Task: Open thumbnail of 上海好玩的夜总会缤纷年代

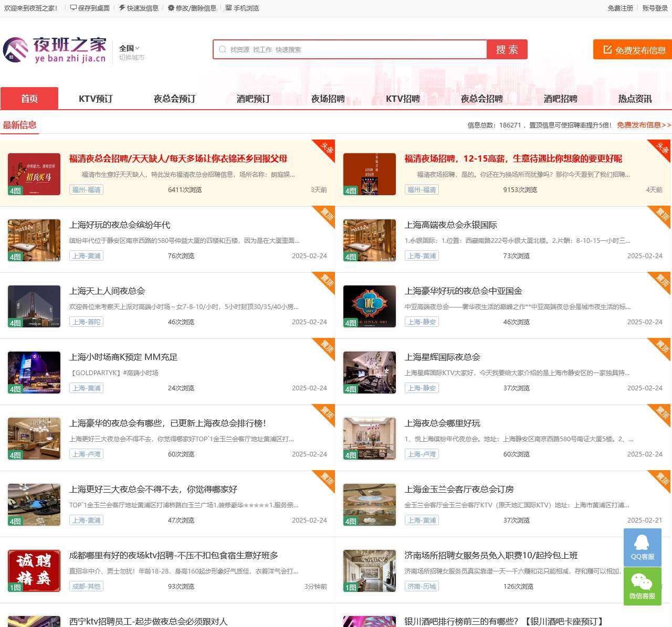Action: (x=34, y=240)
